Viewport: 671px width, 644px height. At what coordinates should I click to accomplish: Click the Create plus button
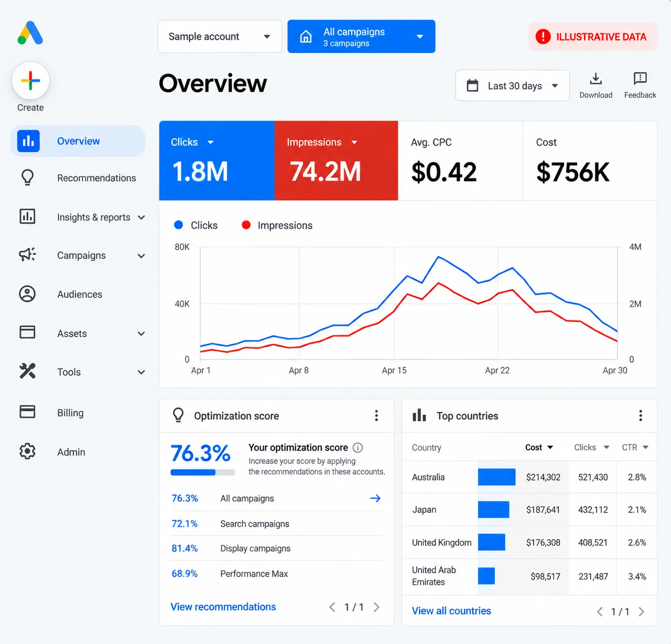30,81
